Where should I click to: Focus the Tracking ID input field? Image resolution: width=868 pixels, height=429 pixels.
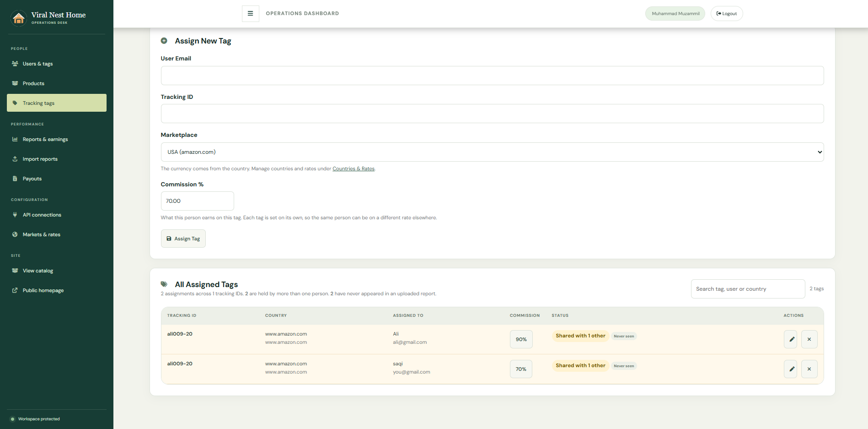click(x=492, y=114)
